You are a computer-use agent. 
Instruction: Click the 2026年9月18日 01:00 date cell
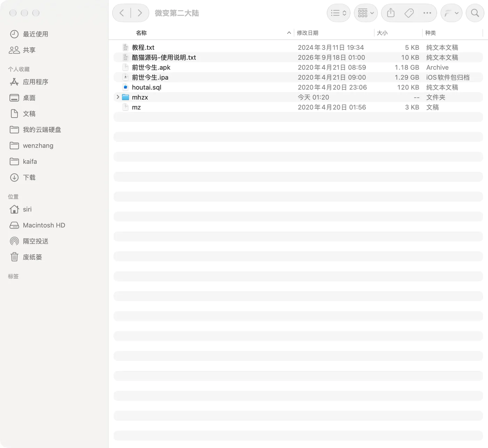click(331, 57)
